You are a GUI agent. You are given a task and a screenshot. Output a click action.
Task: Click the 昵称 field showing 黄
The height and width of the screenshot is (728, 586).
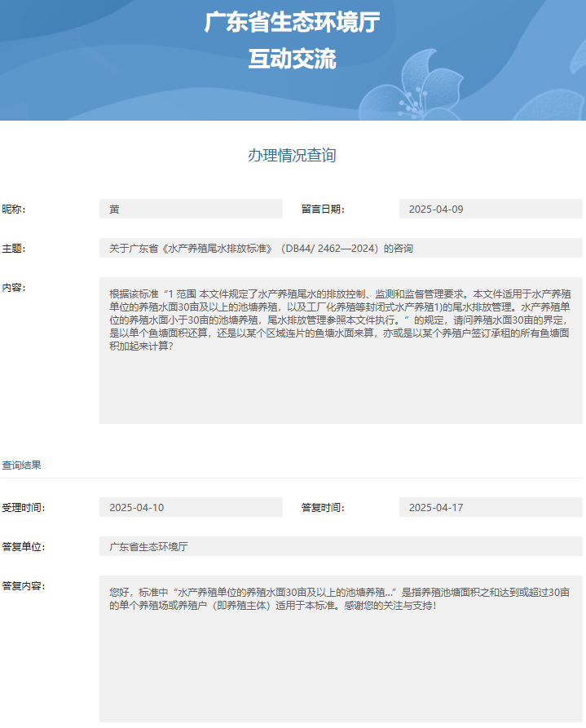click(191, 210)
